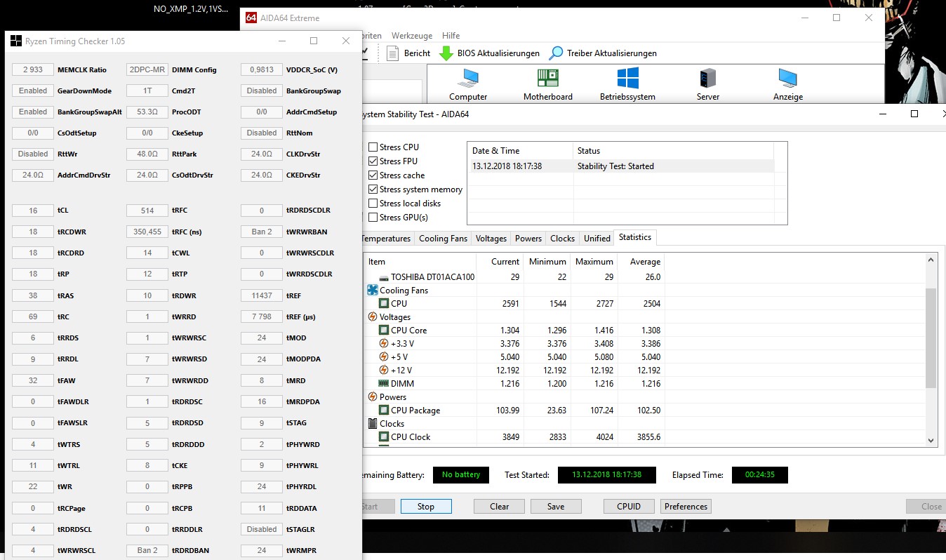Uncheck the Stress cache checkbox
This screenshot has height=560, width=946.
(373, 175)
